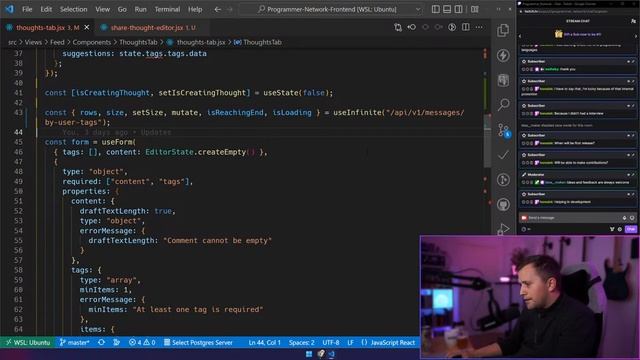Click LF end of line setting
640x360 pixels.
pyautogui.click(x=350, y=342)
